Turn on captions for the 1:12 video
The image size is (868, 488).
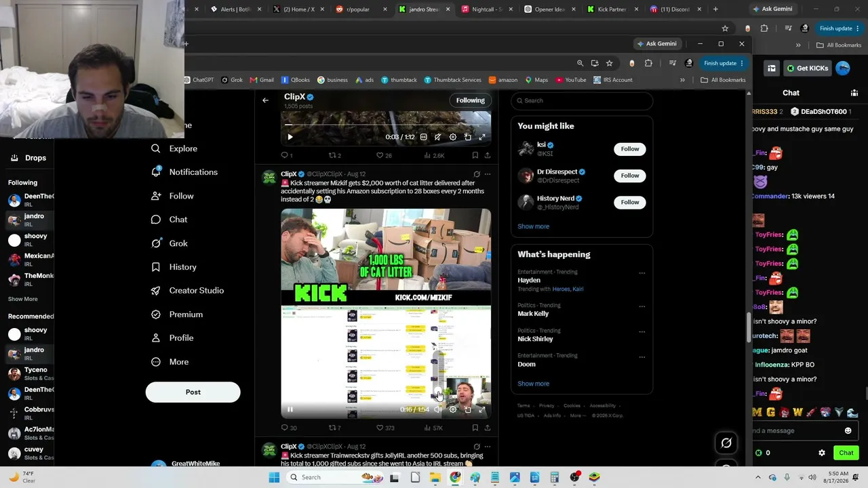click(423, 137)
